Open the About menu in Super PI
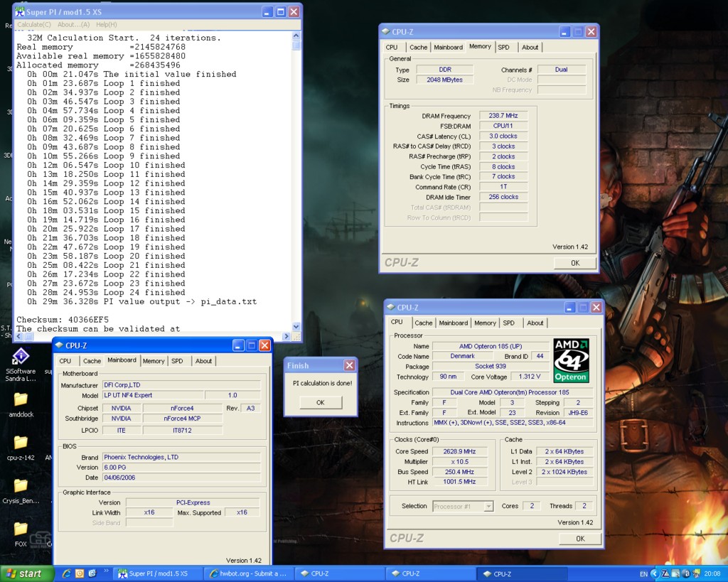 coord(73,25)
